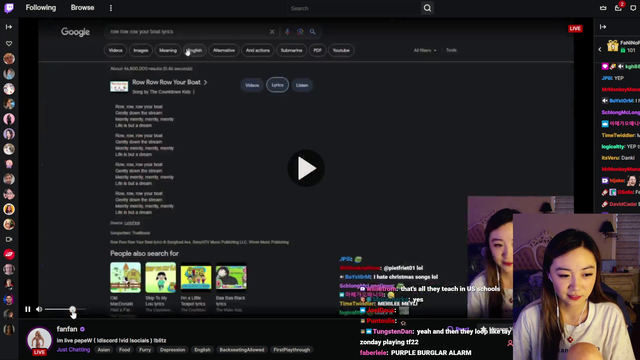
Task: Open the Just Chatting category link
Action: (73, 350)
